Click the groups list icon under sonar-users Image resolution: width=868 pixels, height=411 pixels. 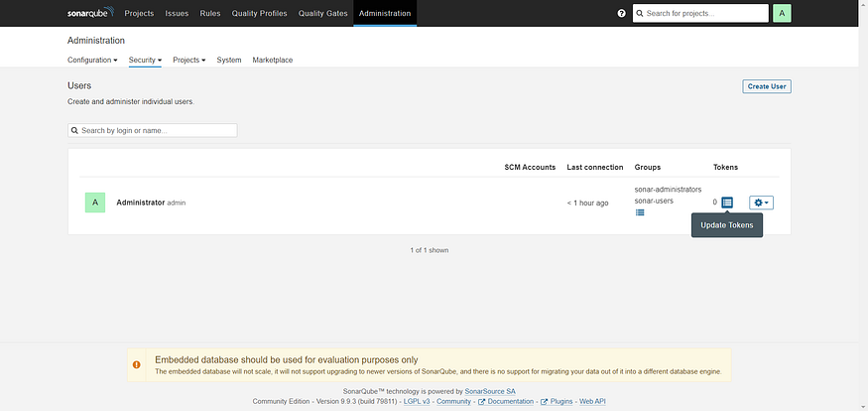click(640, 212)
